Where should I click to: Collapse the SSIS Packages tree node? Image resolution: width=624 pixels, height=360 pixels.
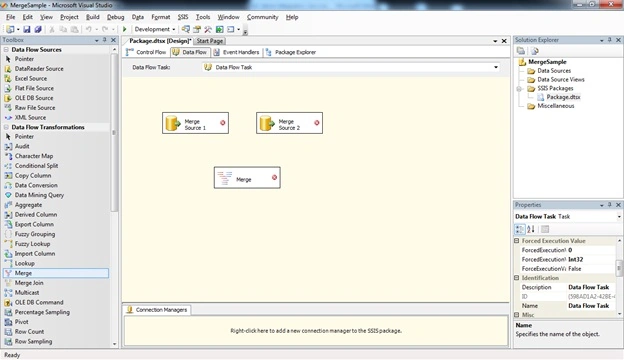(x=519, y=89)
